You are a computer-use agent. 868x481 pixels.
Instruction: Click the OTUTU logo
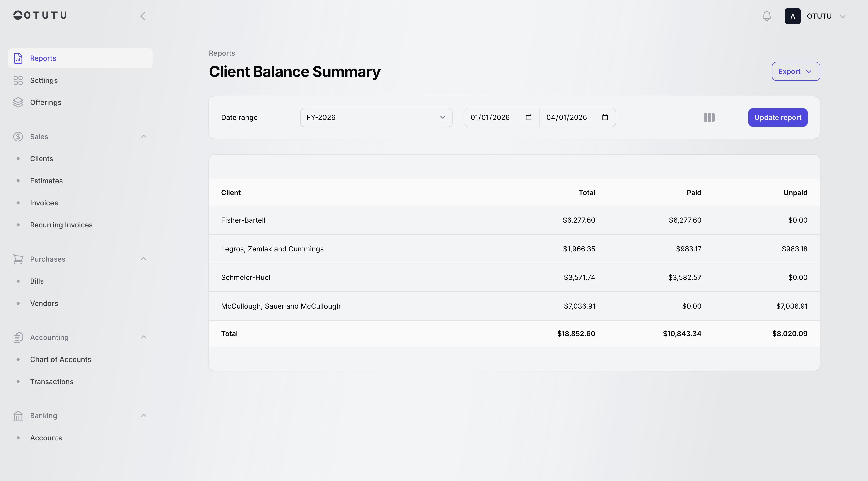(x=40, y=15)
